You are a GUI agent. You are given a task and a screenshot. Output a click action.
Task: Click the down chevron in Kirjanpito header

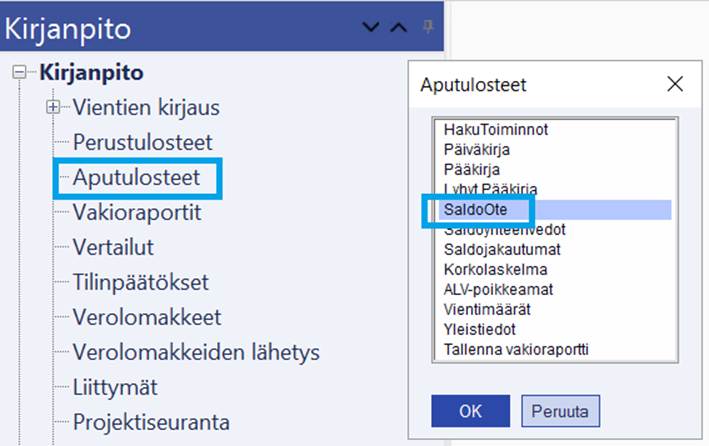click(372, 28)
